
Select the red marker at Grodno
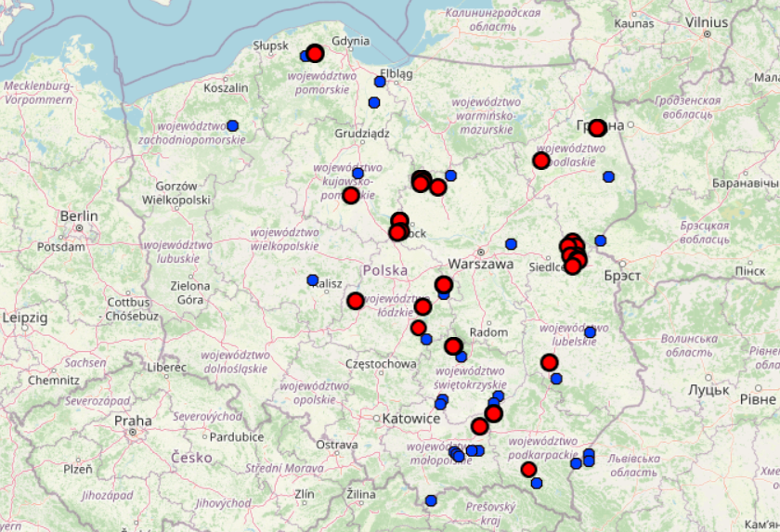[597, 128]
